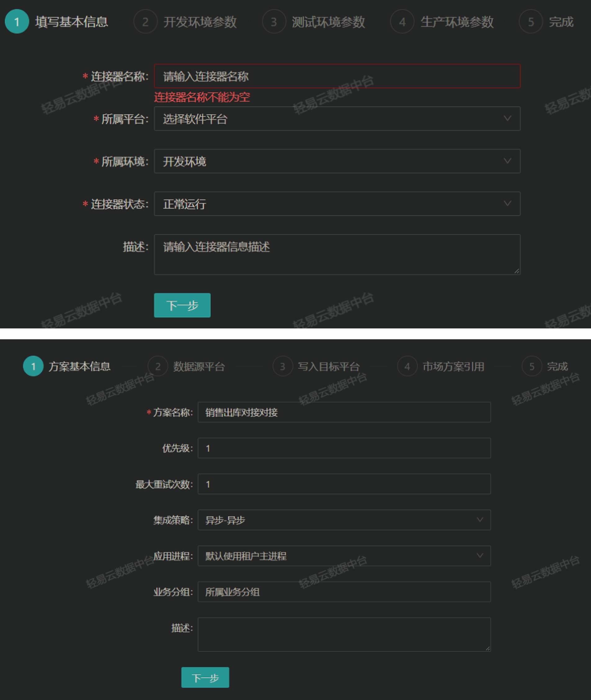This screenshot has width=591, height=700.
Task: Click 下一步 on the 方案基本信息 form
Action: tap(205, 677)
